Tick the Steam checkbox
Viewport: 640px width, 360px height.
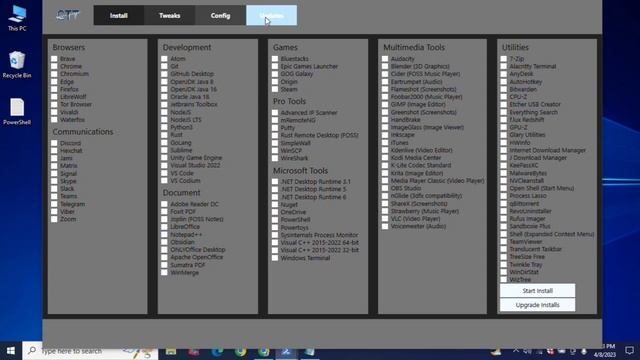275,89
